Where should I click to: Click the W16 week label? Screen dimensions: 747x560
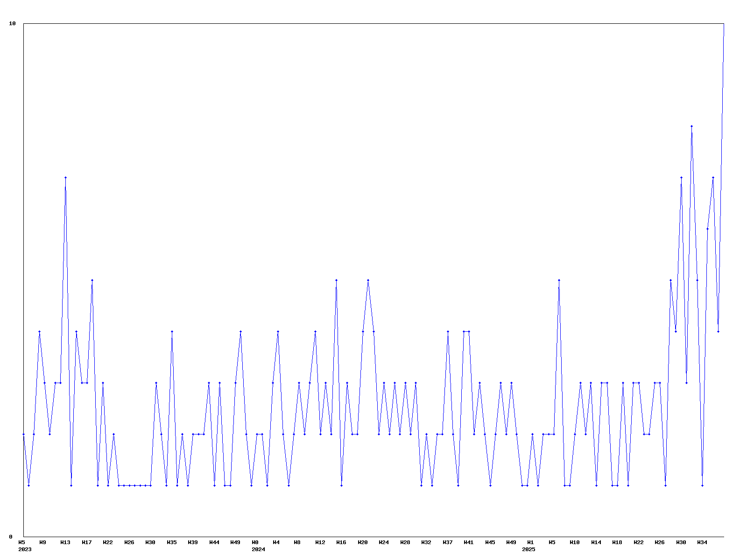(x=341, y=542)
